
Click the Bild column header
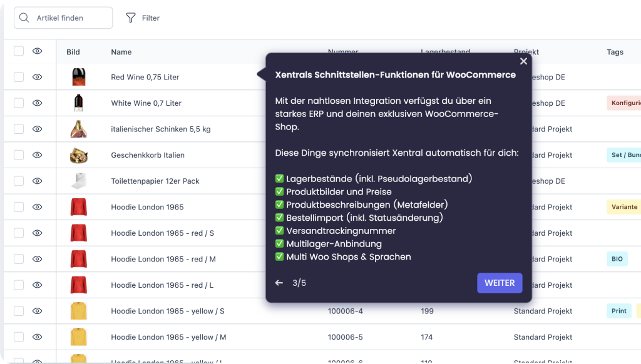point(73,52)
